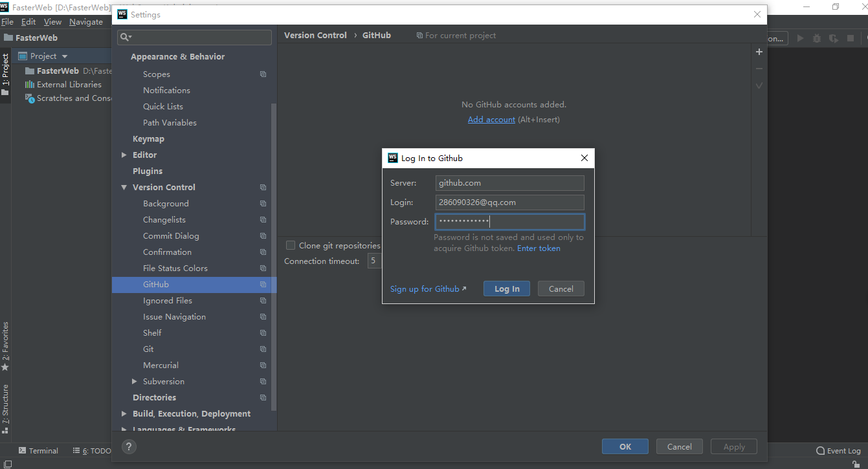The width and height of the screenshot is (868, 469).
Task: Click the Connection timeout field
Action: [x=374, y=261]
